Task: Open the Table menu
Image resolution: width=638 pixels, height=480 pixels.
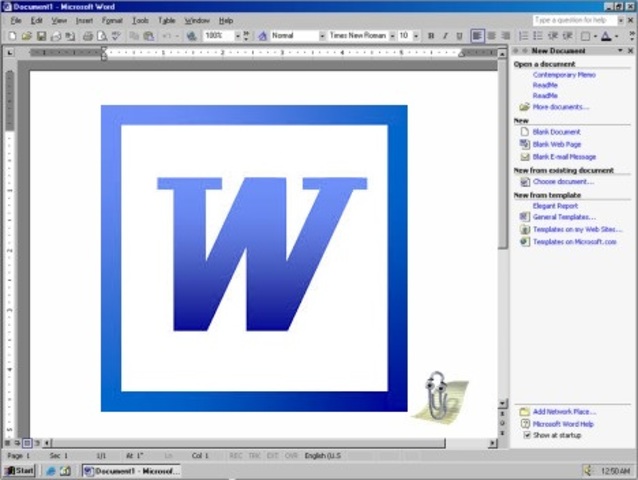Action: click(167, 20)
